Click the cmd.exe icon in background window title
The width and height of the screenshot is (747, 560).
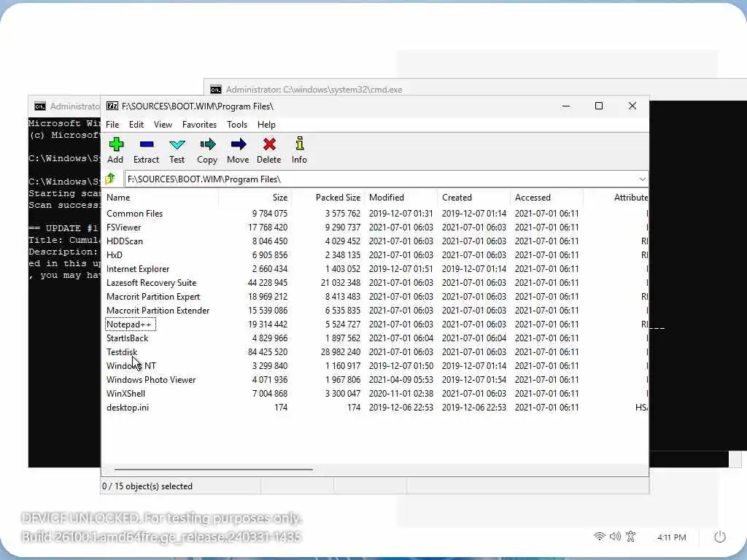216,90
